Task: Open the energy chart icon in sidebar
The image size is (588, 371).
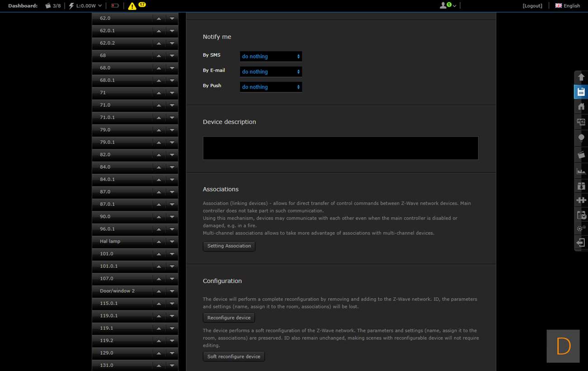Action: [x=581, y=171]
